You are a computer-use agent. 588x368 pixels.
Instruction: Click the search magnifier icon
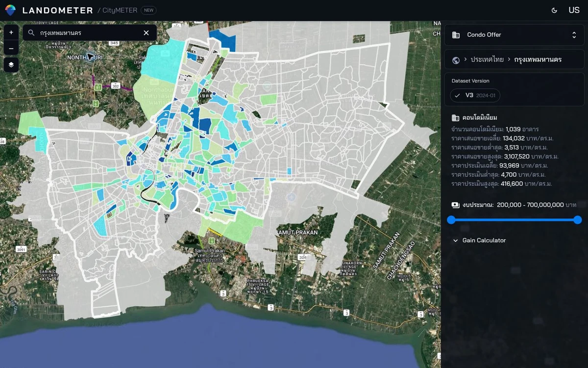[31, 33]
